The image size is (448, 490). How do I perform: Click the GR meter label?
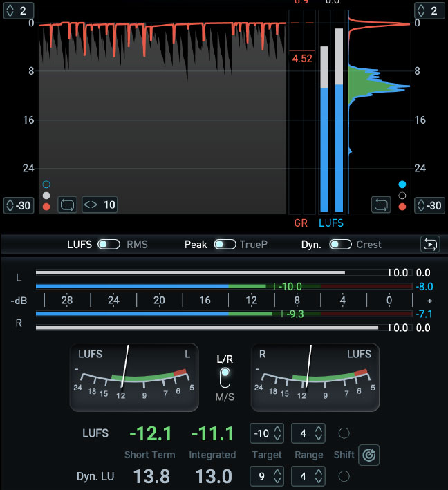coord(301,223)
